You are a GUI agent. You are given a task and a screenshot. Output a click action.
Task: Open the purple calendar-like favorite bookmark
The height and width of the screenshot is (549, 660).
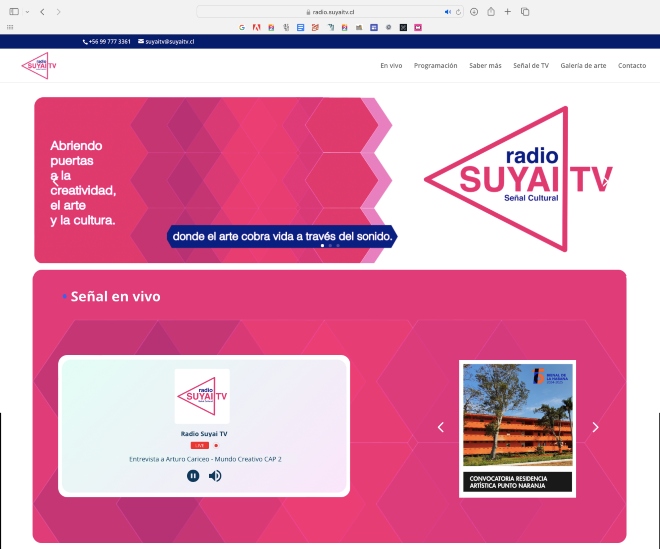pyautogui.click(x=374, y=27)
